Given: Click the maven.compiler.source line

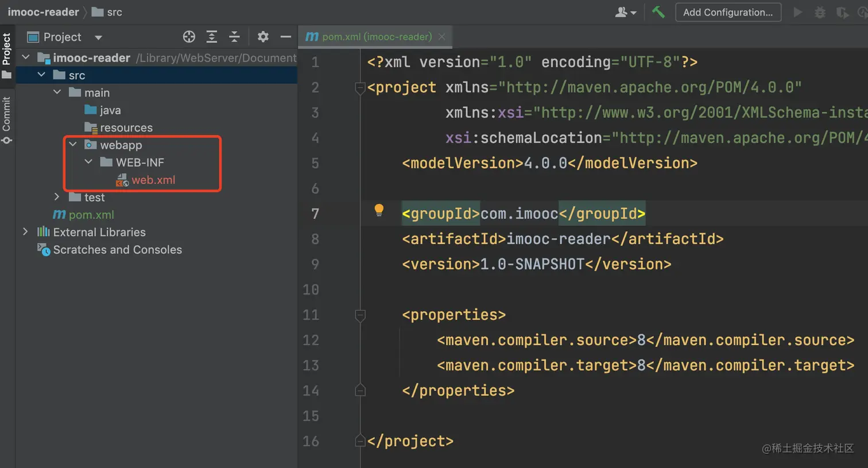Looking at the screenshot, I should pos(645,340).
